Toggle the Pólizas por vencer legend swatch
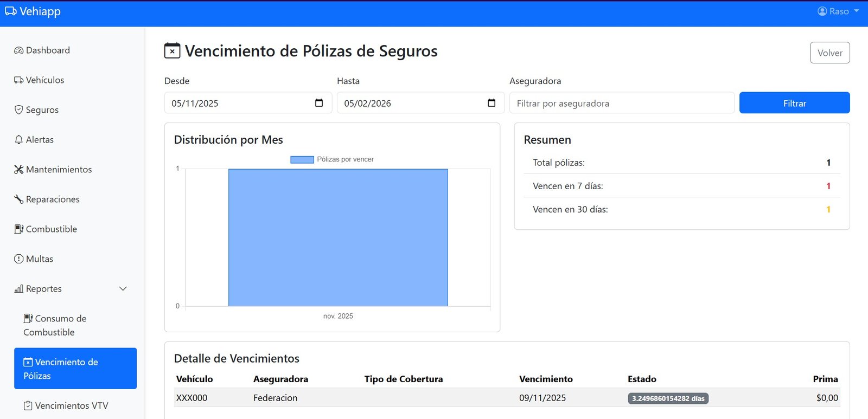The image size is (868, 419). click(302, 159)
